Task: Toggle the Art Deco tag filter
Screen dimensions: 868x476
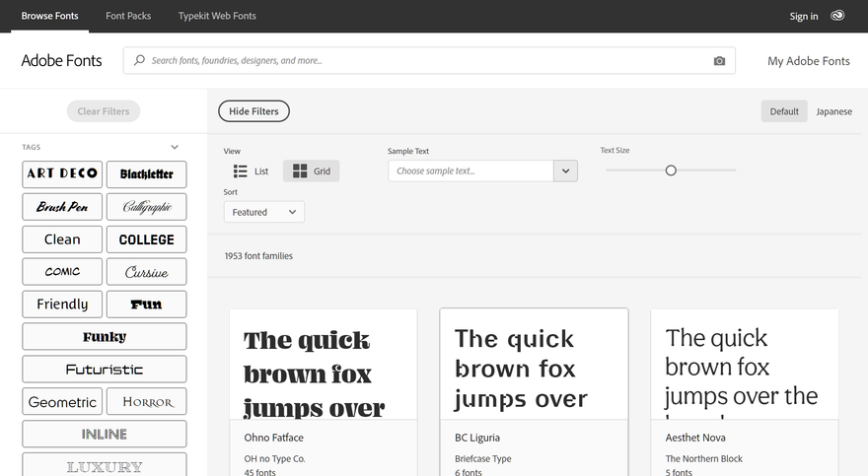Action: point(62,174)
